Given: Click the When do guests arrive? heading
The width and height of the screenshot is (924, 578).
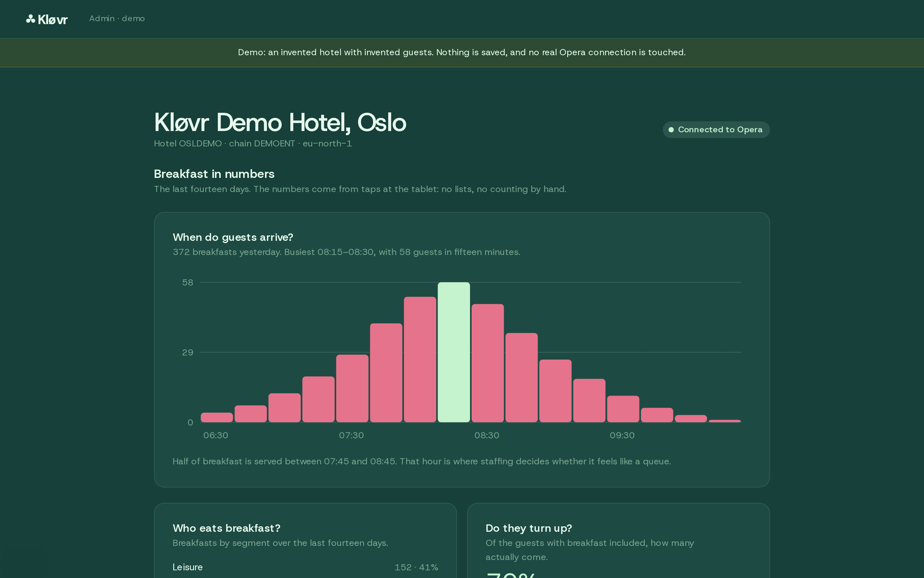Looking at the screenshot, I should (x=233, y=237).
